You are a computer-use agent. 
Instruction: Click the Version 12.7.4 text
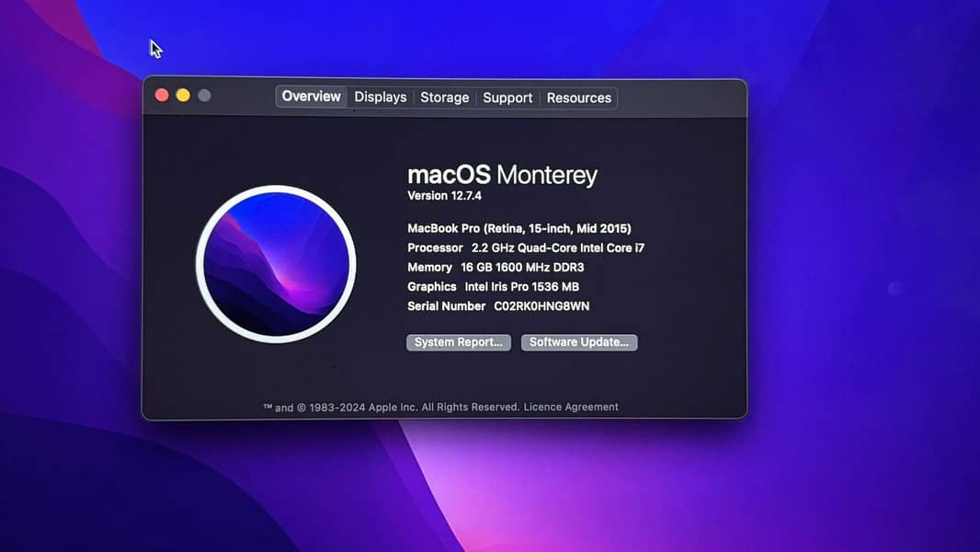click(x=444, y=196)
